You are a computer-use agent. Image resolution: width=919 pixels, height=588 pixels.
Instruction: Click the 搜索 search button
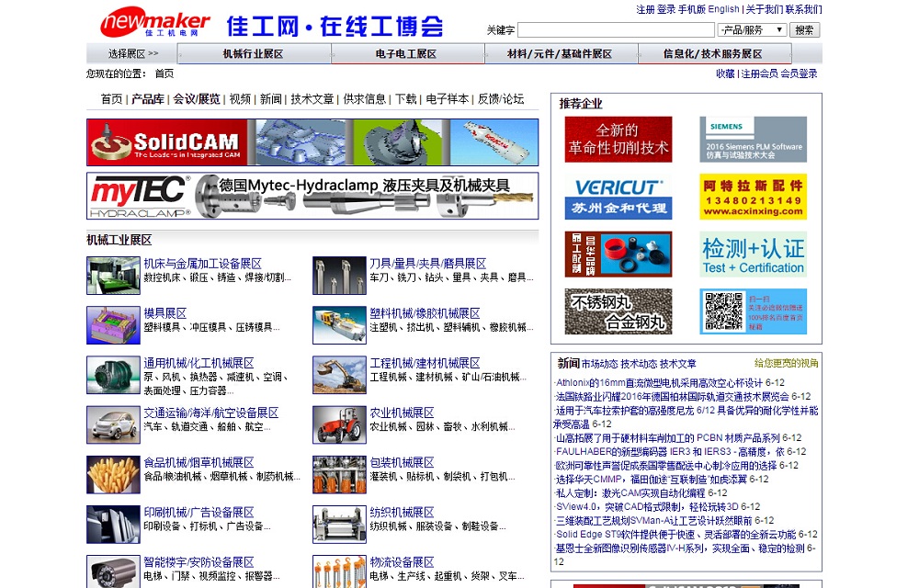point(805,30)
